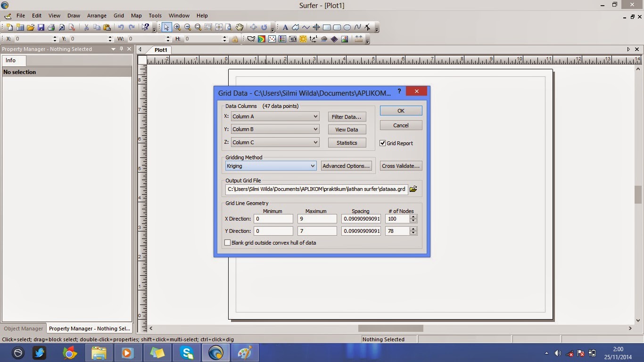644x362 pixels.
Task: Select the Rectangle drawing tool
Action: (327, 27)
